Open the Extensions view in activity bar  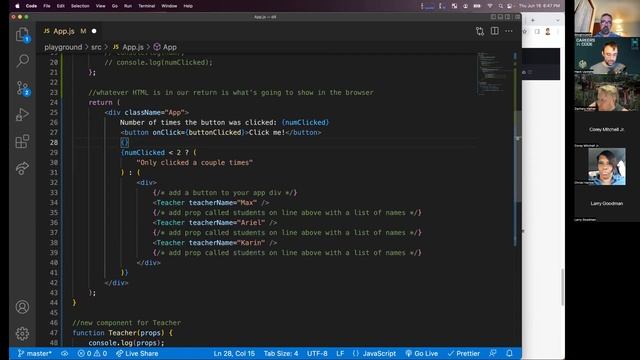(22, 142)
